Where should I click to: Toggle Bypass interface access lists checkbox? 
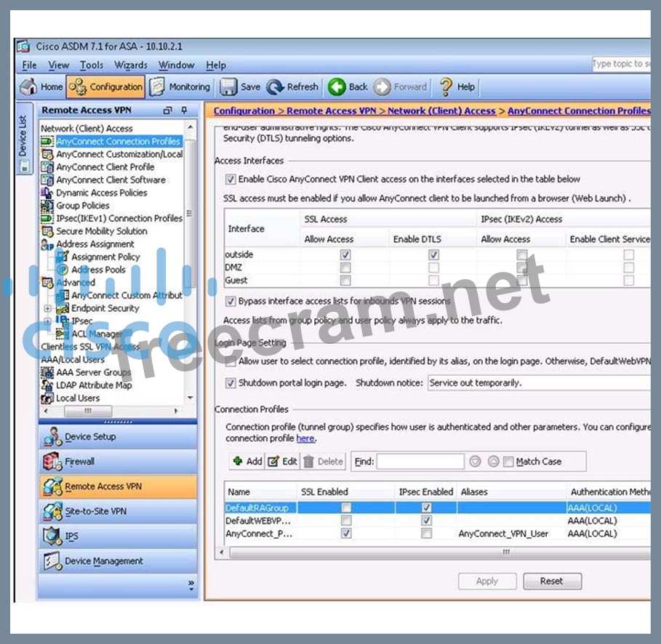coord(231,301)
